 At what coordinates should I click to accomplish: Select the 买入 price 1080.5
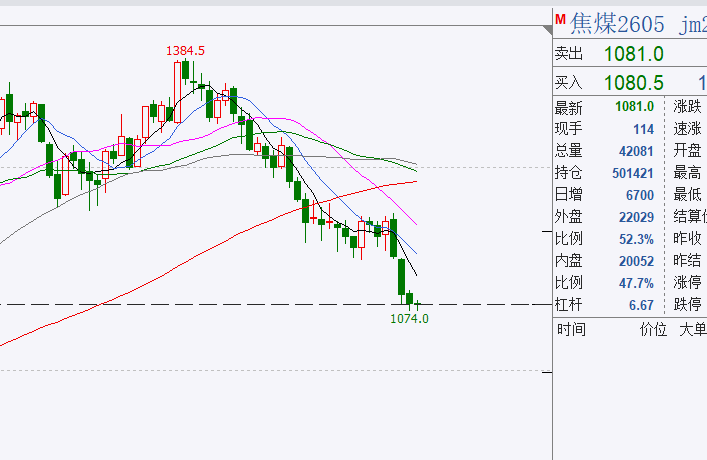pyautogui.click(x=634, y=83)
